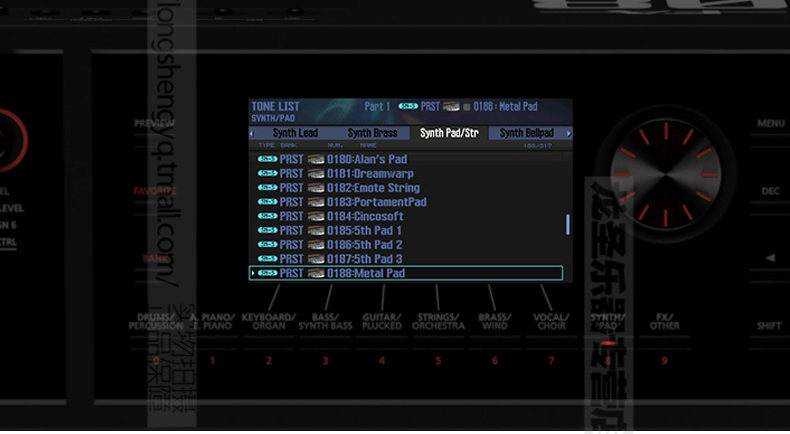Click the SN-S badge beside 0180:Alan's Pad
This screenshot has height=434, width=790.
(267, 159)
